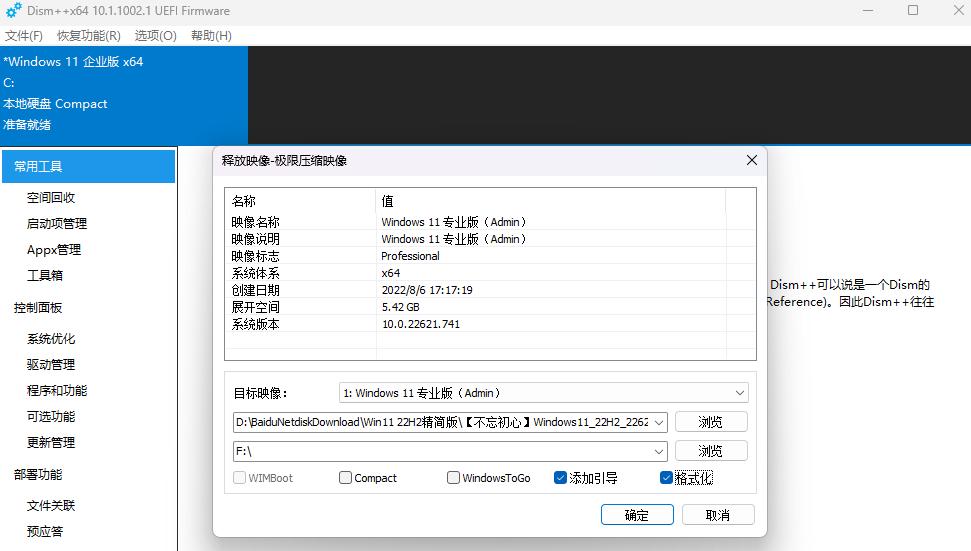Select the 系统版本 10.0.22621.741 row
The image size is (971, 551).
coord(490,324)
